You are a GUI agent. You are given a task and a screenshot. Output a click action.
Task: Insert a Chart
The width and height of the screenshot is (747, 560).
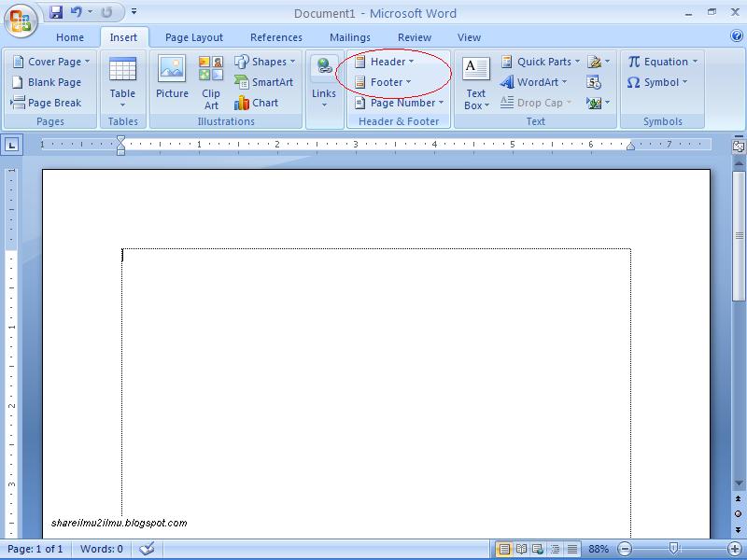(x=256, y=103)
